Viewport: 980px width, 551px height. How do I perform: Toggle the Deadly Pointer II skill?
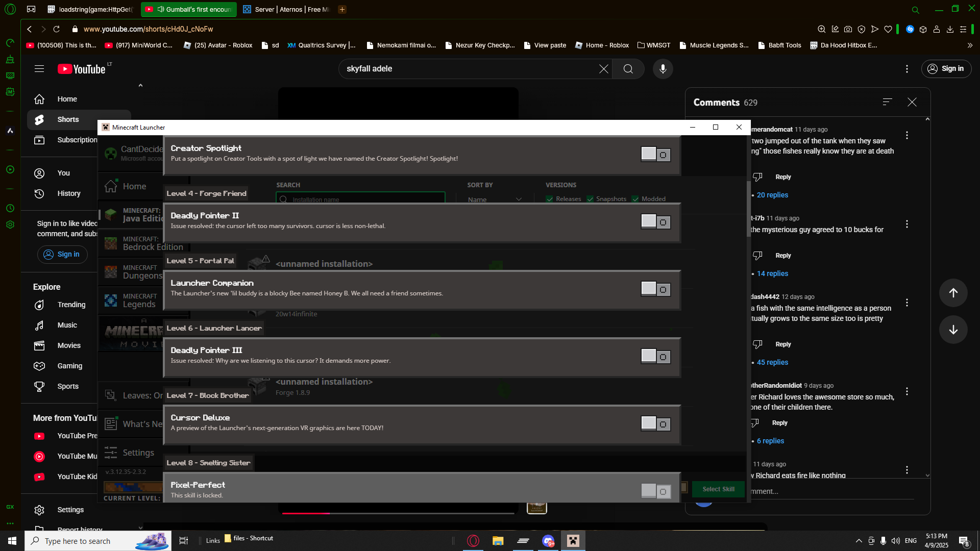pos(656,221)
